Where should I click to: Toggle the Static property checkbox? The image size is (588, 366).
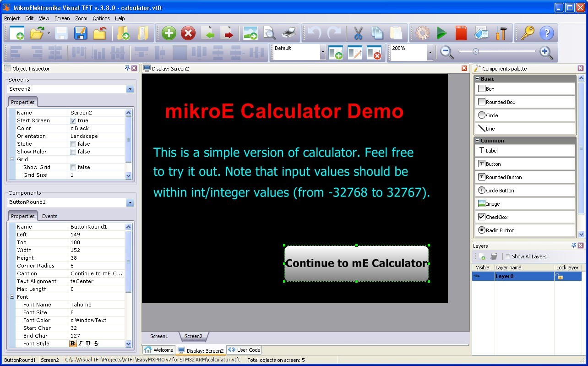(73, 144)
